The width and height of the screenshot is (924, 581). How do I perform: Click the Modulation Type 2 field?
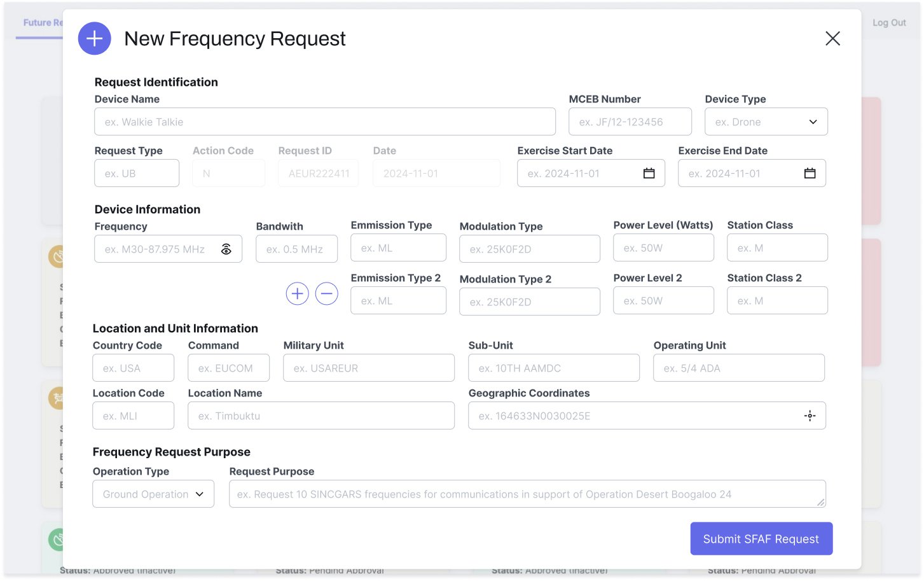tap(529, 302)
